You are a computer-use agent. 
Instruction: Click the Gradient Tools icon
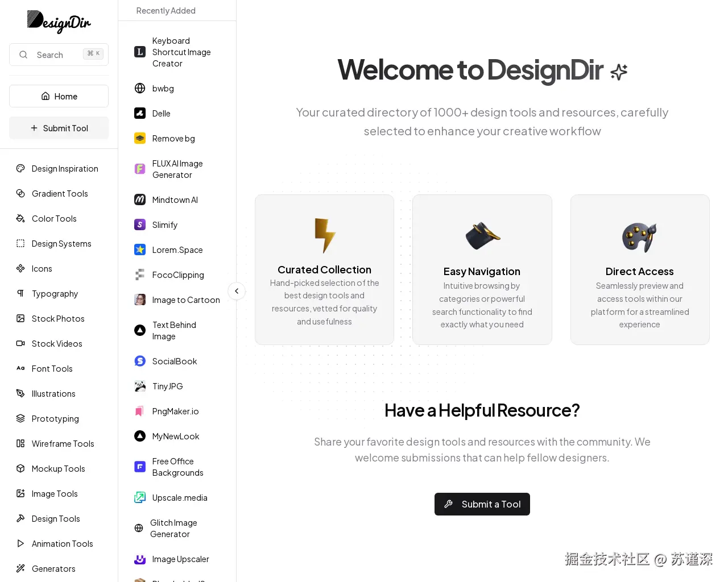coord(20,193)
